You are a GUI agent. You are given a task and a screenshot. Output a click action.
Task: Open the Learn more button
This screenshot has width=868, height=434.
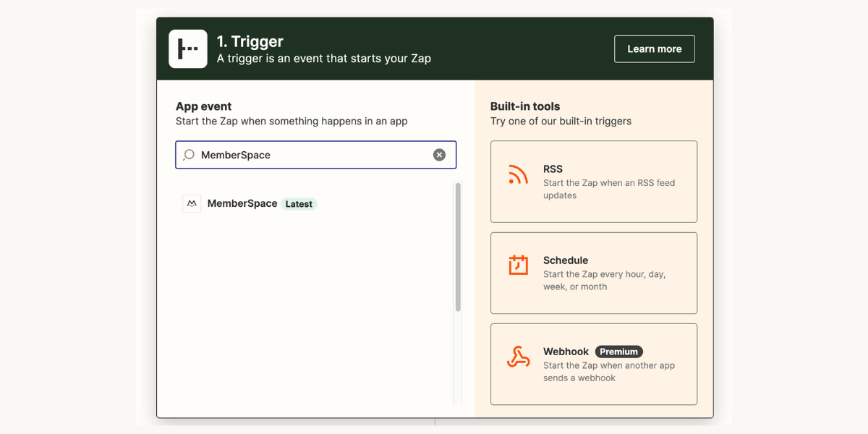point(655,49)
